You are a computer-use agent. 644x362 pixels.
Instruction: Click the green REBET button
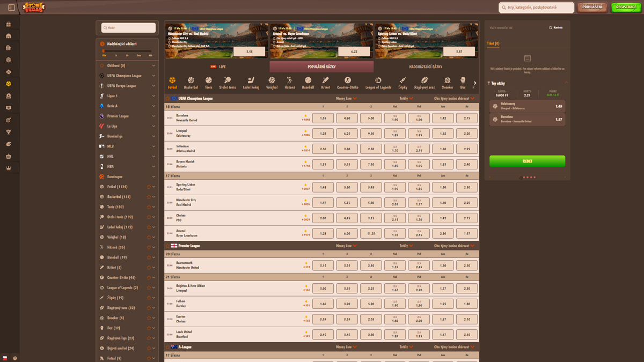pos(527,161)
